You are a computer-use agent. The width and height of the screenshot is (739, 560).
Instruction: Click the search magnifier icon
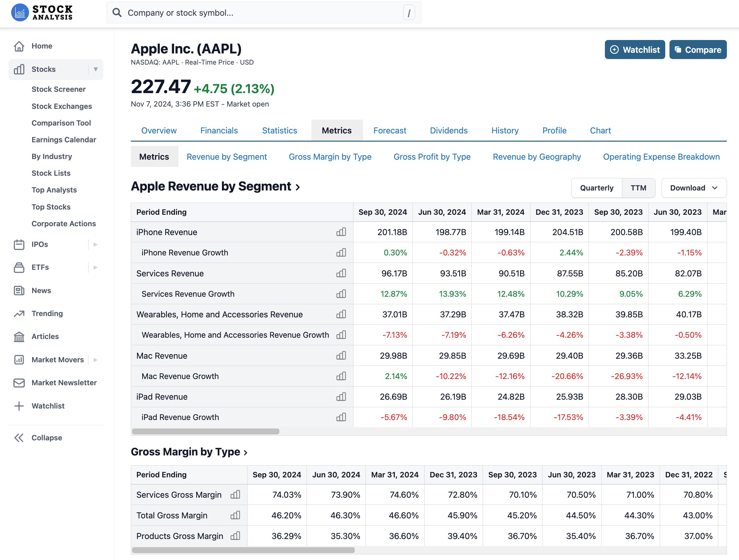coord(117,13)
